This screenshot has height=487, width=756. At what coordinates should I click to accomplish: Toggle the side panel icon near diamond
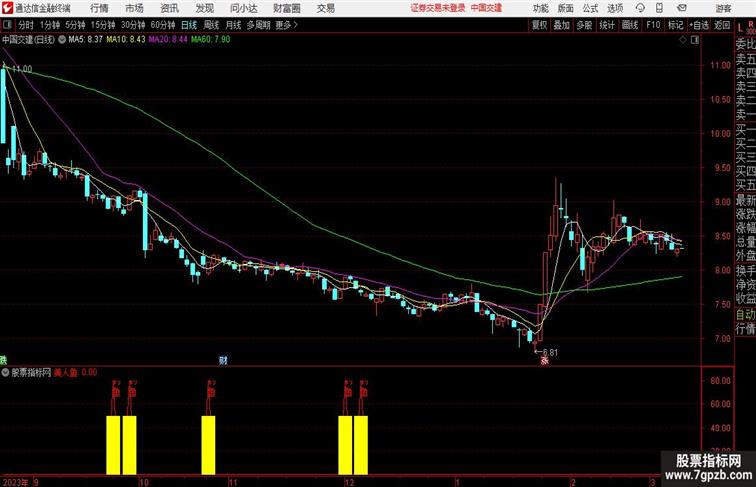tap(695, 40)
